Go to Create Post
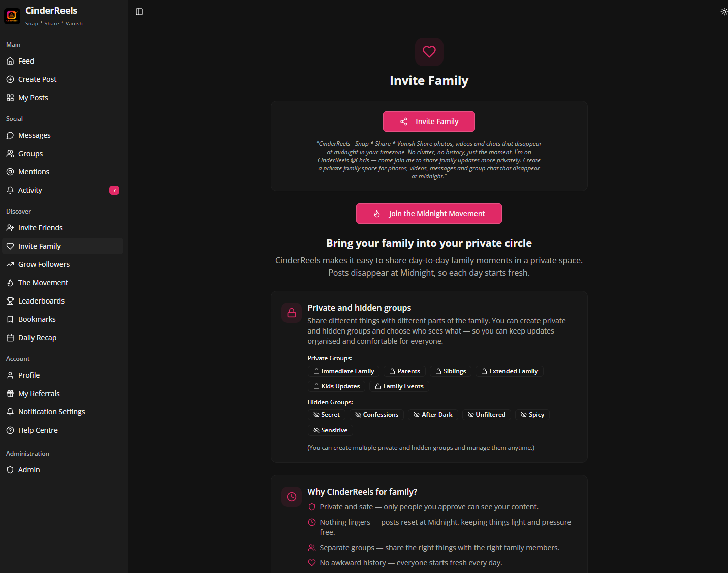 (62, 79)
